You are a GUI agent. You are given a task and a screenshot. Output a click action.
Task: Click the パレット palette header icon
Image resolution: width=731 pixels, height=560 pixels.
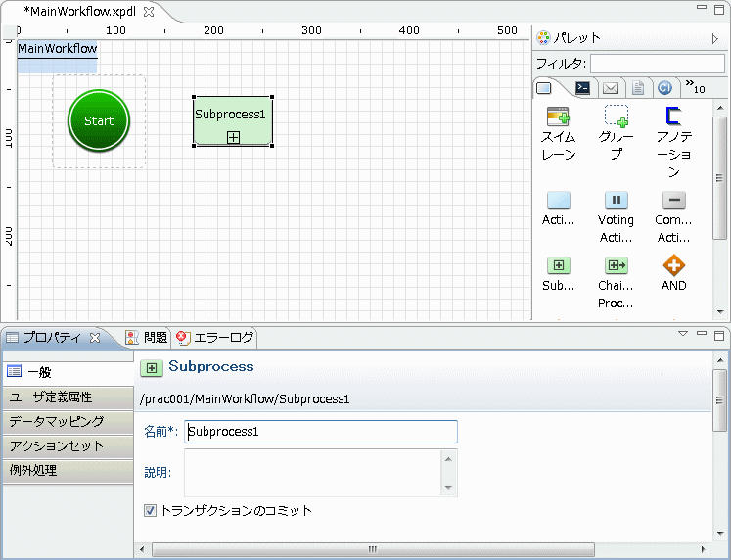[x=543, y=38]
